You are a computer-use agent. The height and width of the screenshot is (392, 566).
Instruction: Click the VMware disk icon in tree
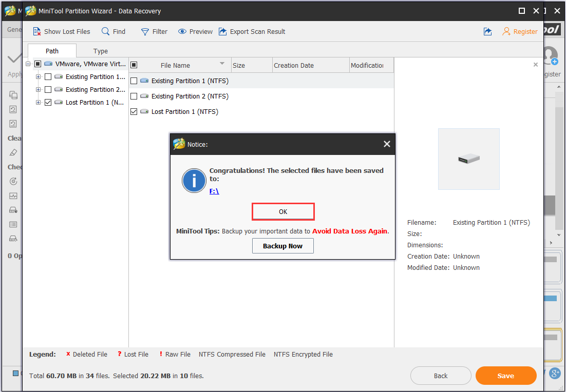point(48,64)
